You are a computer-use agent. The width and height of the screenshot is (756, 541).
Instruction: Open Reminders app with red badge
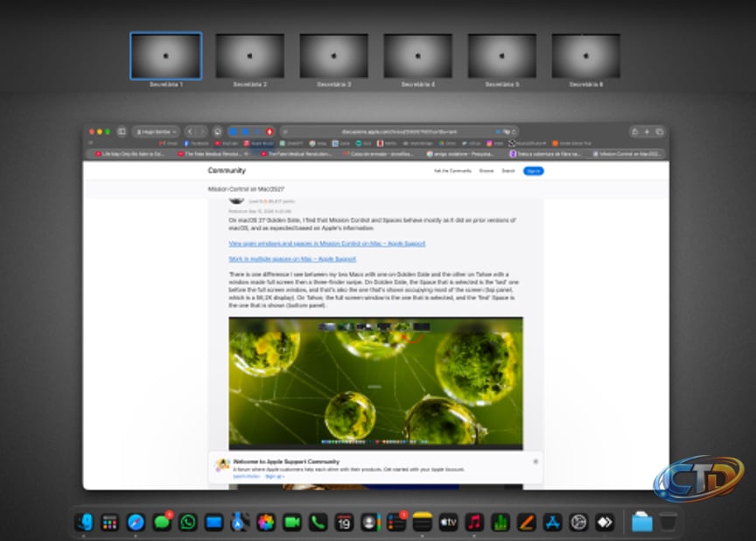click(396, 523)
